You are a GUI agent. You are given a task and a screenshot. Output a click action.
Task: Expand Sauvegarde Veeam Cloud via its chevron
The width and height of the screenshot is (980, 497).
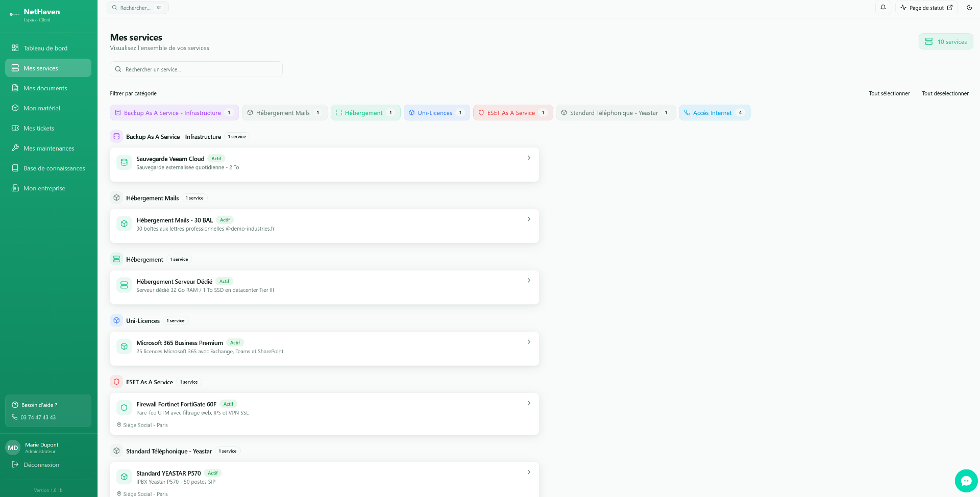point(529,158)
